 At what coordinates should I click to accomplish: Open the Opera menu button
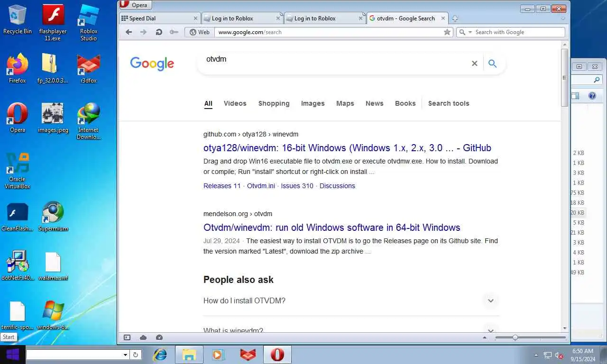point(135,5)
